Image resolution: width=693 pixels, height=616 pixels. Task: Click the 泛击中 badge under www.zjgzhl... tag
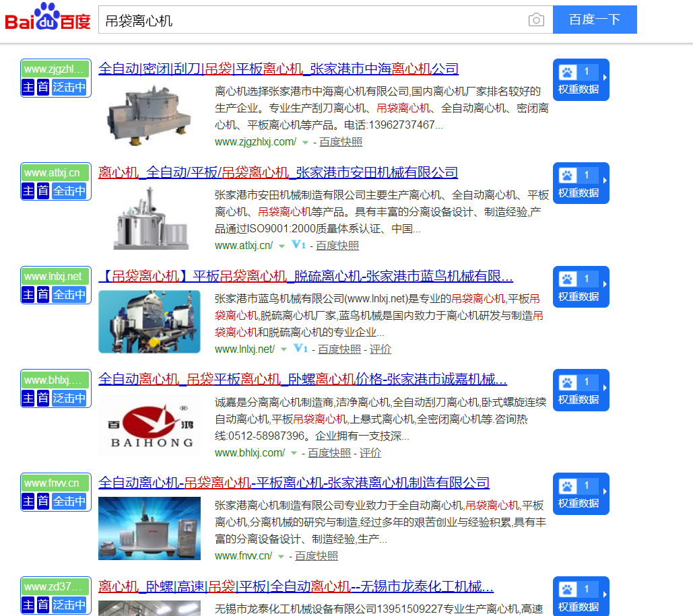click(x=69, y=87)
